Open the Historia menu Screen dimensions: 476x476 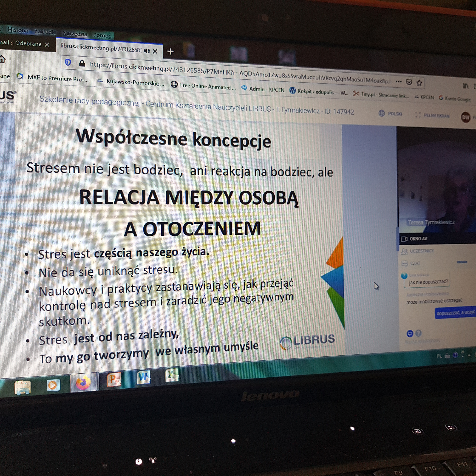(x=18, y=30)
